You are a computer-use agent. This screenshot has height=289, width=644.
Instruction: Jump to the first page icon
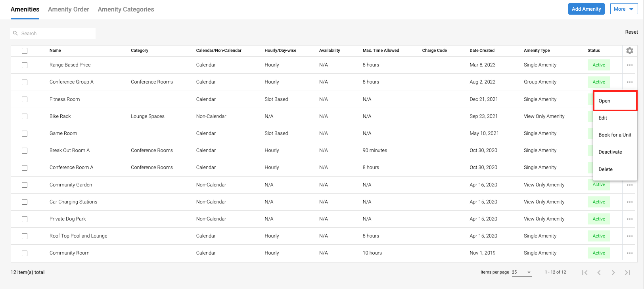tap(585, 272)
